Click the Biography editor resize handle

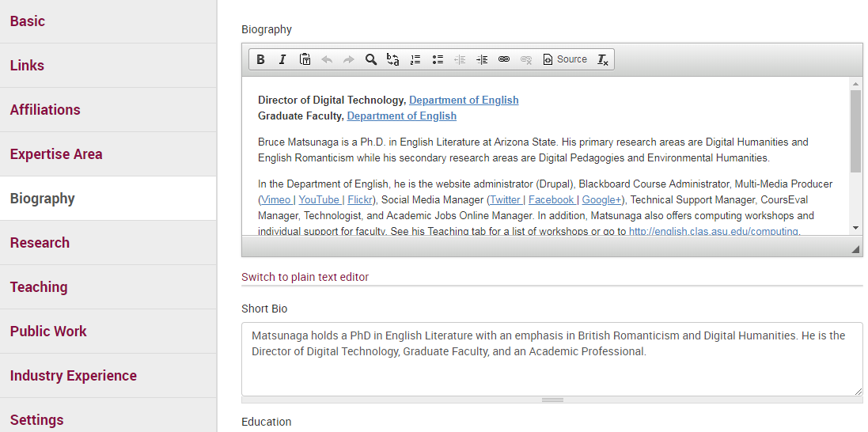pyautogui.click(x=855, y=249)
